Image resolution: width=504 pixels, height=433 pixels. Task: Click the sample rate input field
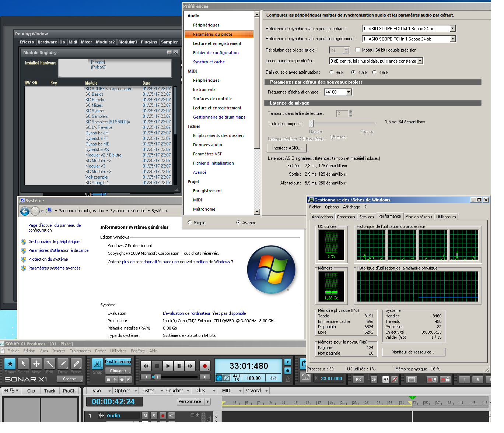tap(335, 92)
